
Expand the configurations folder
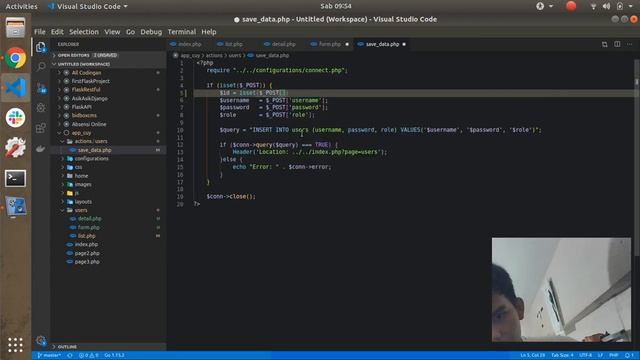[x=91, y=158]
